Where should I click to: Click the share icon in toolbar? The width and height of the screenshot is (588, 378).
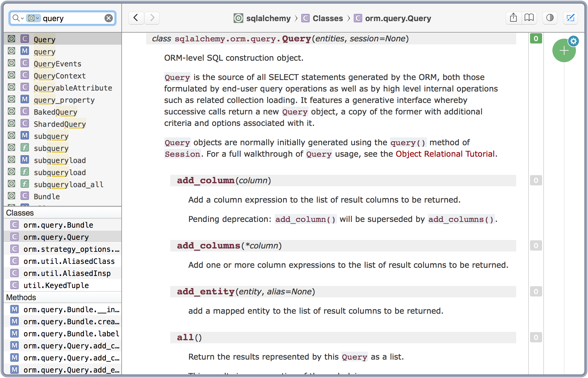tap(513, 18)
